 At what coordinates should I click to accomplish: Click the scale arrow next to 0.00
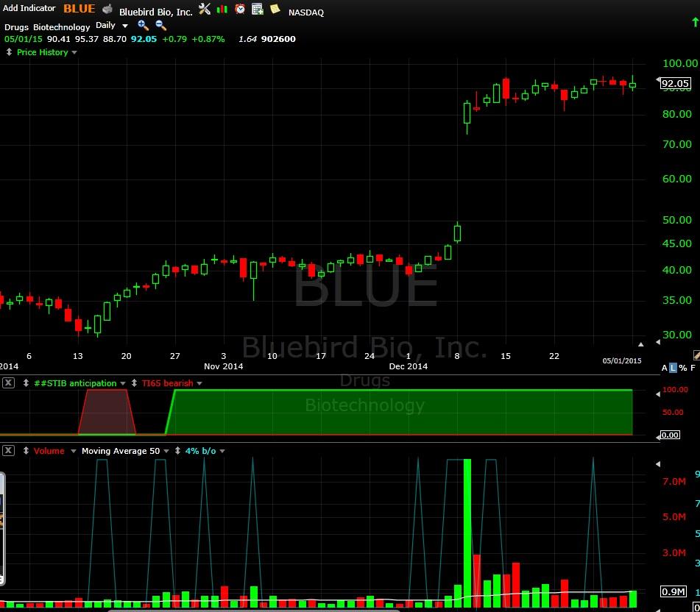tap(657, 437)
